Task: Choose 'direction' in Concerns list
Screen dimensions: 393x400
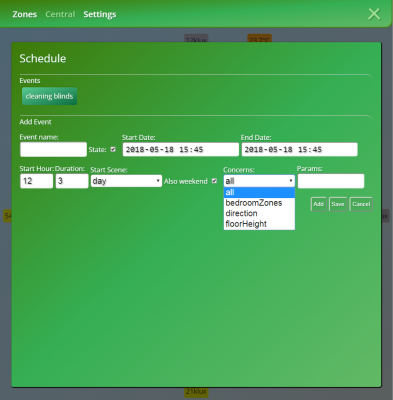Action: [259, 213]
